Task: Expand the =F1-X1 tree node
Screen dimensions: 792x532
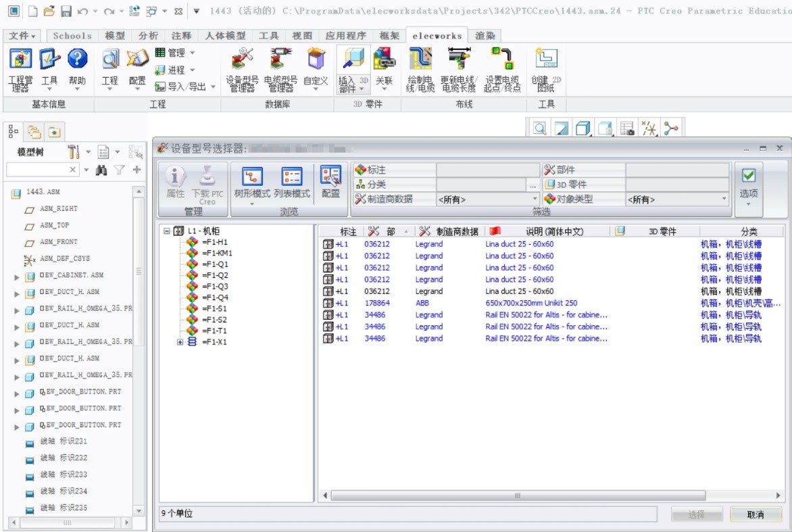Action: (180, 342)
